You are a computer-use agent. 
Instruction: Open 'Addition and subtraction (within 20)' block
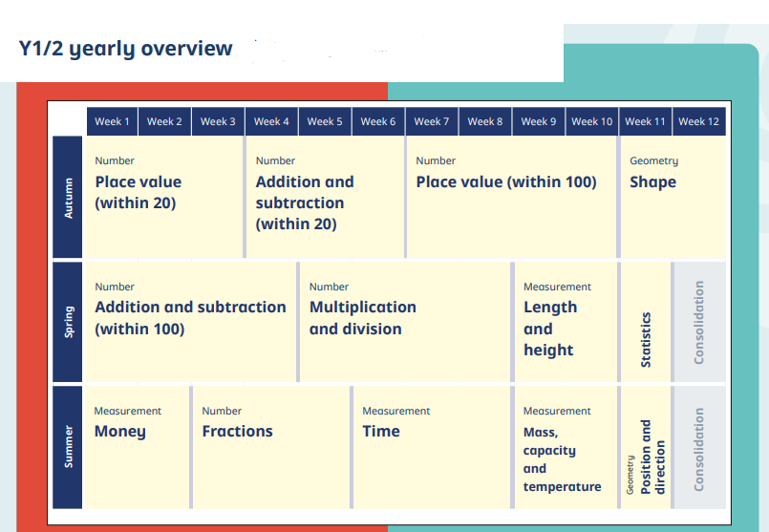coord(325,197)
